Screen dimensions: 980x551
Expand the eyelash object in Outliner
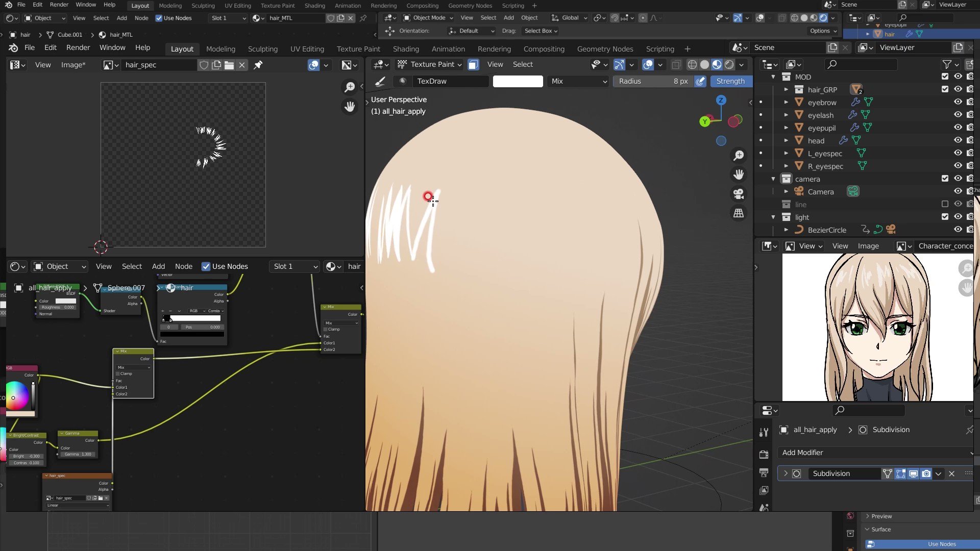click(x=786, y=115)
